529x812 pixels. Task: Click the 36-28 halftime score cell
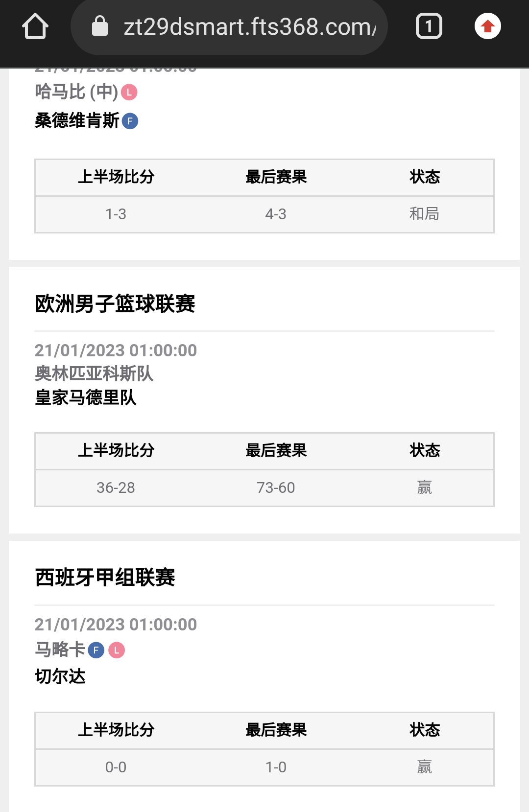(x=116, y=487)
